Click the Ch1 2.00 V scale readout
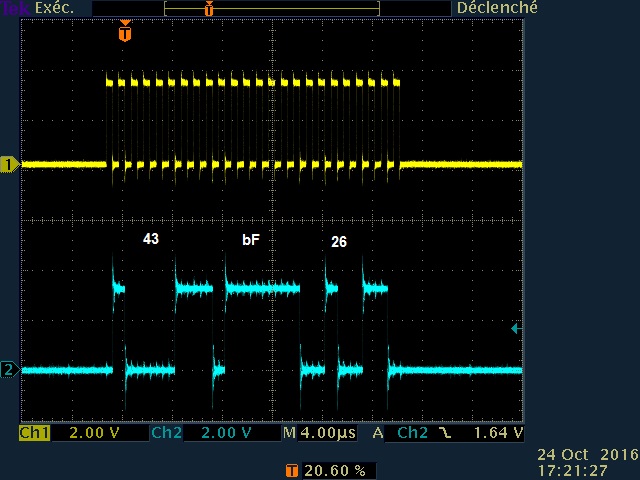Viewport: 640px width, 480px height. click(94, 433)
